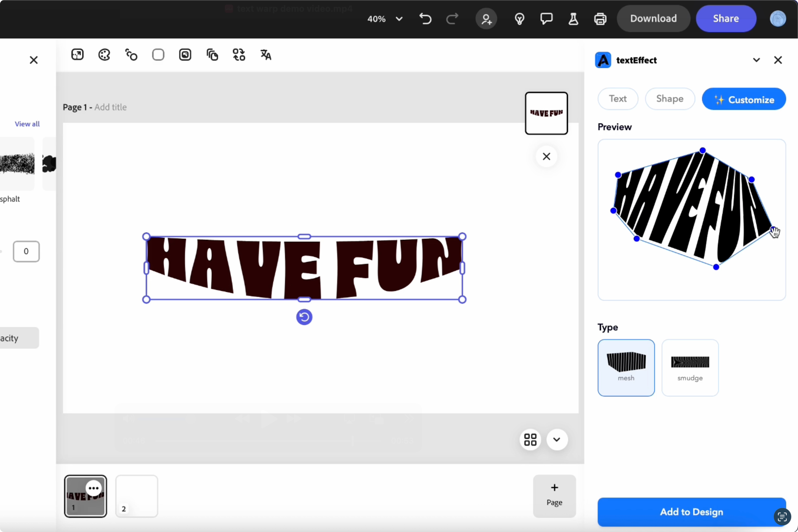This screenshot has height=532, width=798.
Task: Click the lightbulb ideas icon
Action: tap(519, 19)
